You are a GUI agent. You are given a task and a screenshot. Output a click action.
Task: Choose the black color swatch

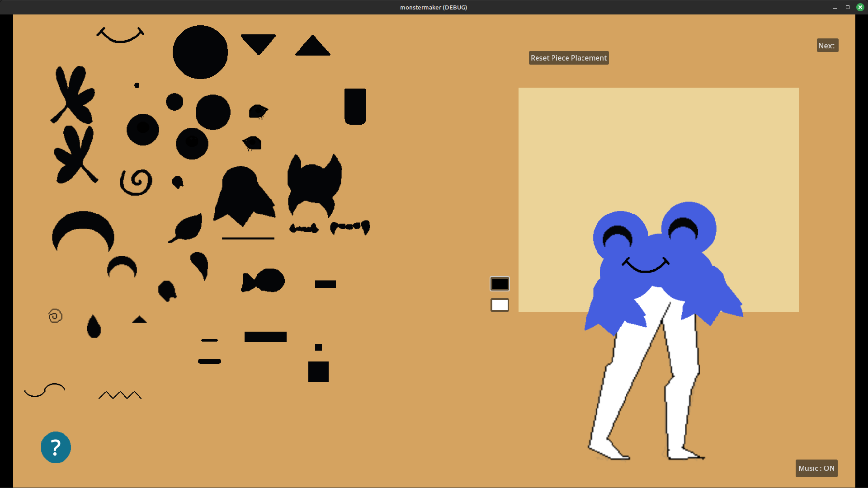point(500,284)
